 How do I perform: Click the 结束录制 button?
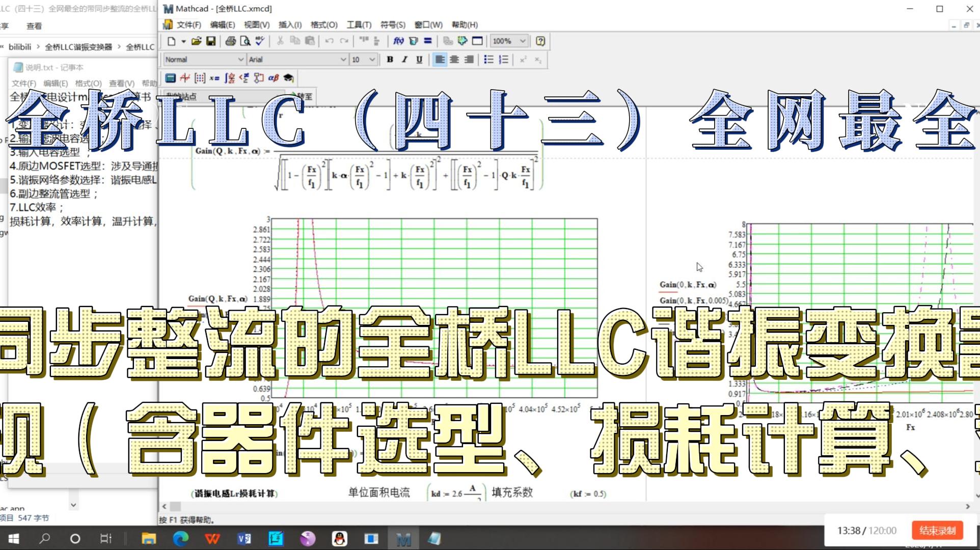pyautogui.click(x=937, y=531)
